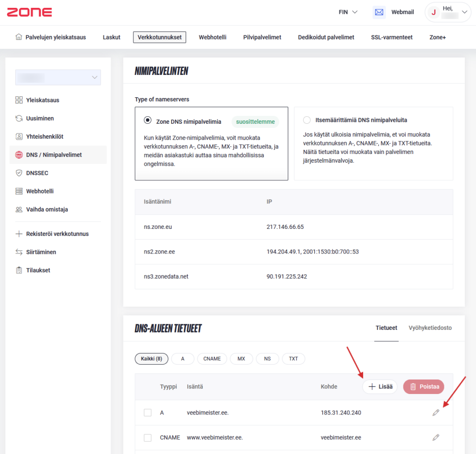This screenshot has height=454, width=476.
Task: Select Itsemäärittämiä DNS nimipalveluita radio option
Action: click(307, 120)
